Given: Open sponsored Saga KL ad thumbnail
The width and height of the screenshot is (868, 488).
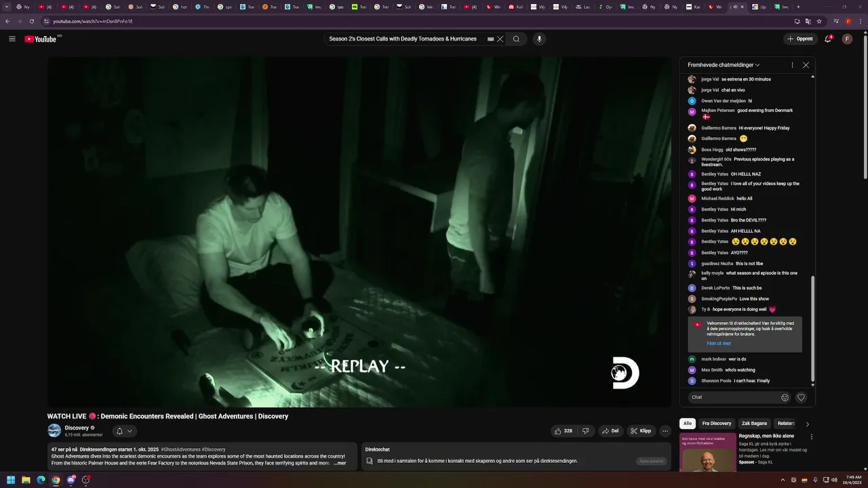Looking at the screenshot, I should pyautogui.click(x=707, y=452).
